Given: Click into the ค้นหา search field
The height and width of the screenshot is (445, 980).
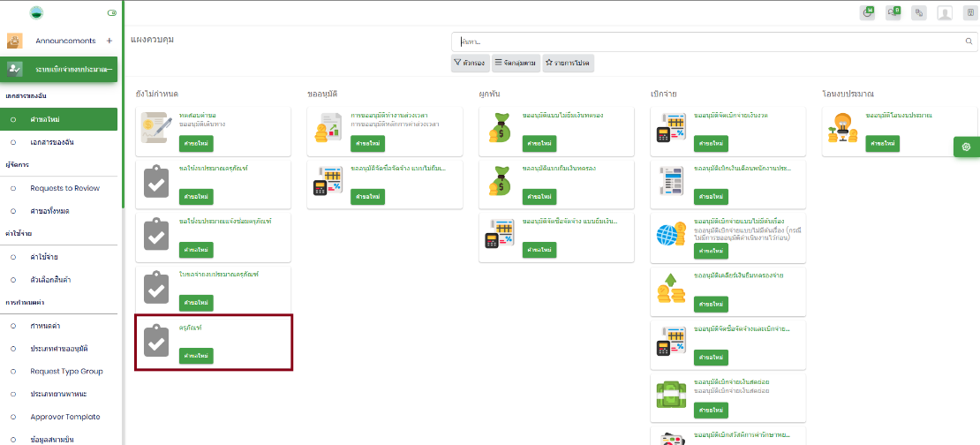Looking at the screenshot, I should click(x=706, y=41).
